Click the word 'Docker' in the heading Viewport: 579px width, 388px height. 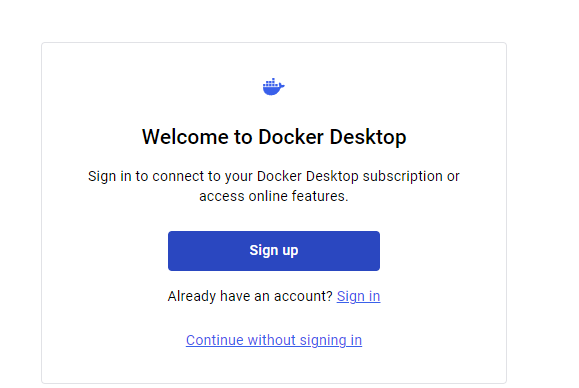coord(291,137)
